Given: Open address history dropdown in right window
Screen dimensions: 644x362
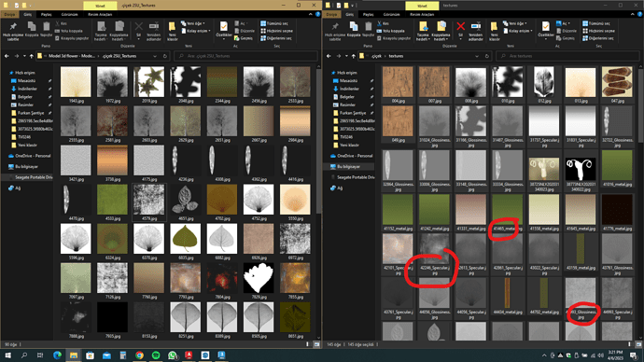Looking at the screenshot, I should tap(477, 56).
